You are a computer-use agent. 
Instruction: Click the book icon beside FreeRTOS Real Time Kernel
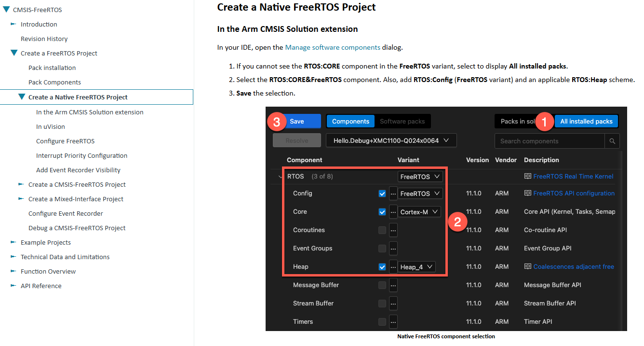[x=527, y=177]
